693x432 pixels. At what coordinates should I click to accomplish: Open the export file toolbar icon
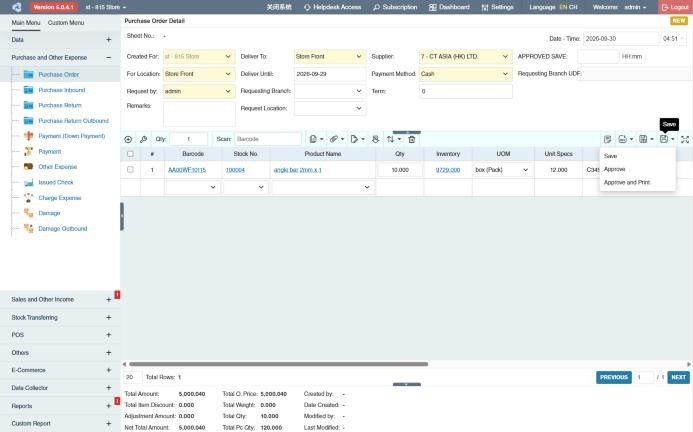click(x=357, y=139)
